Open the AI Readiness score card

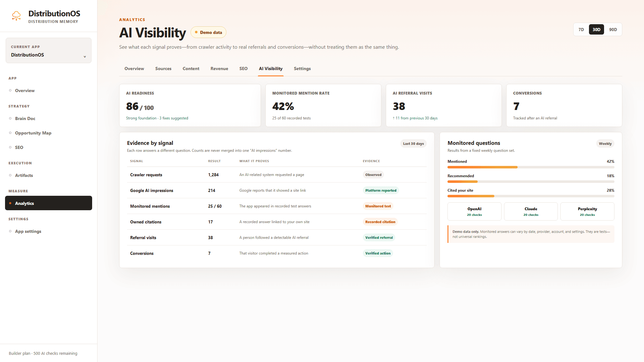pyautogui.click(x=190, y=105)
